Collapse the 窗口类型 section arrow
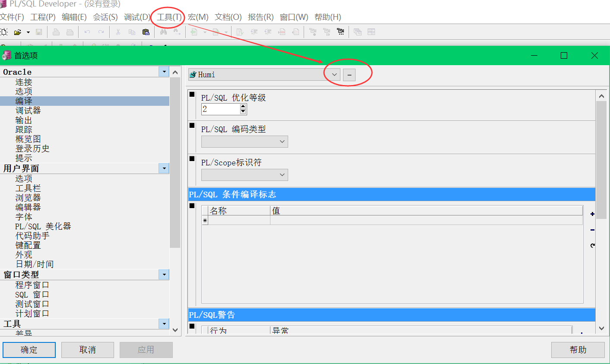The image size is (610, 364). tap(164, 274)
